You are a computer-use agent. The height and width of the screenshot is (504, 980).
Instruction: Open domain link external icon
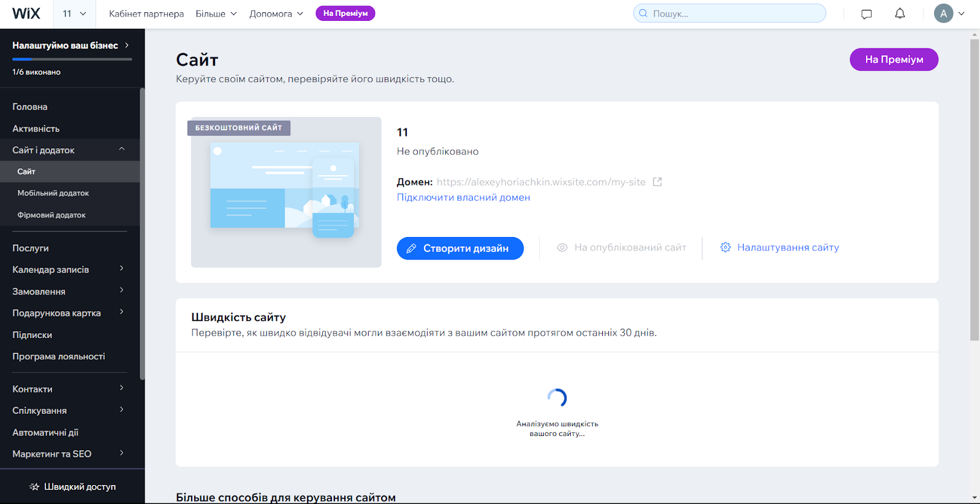pos(657,182)
